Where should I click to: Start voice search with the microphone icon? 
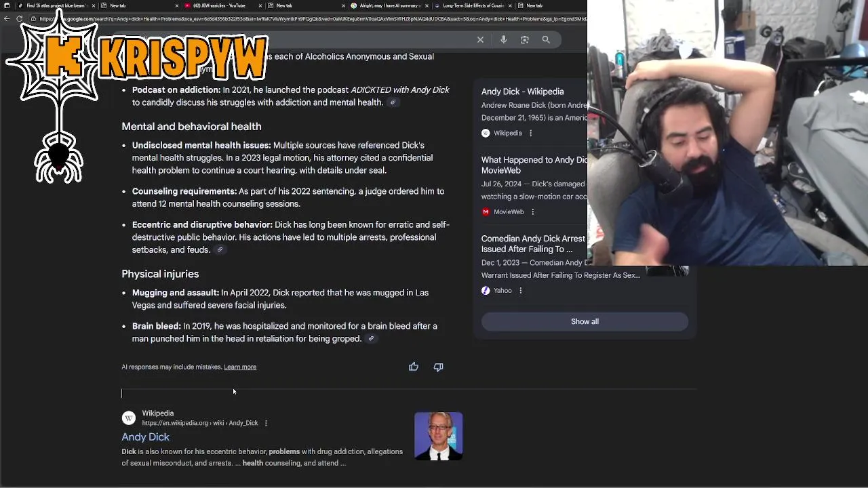pyautogui.click(x=503, y=40)
